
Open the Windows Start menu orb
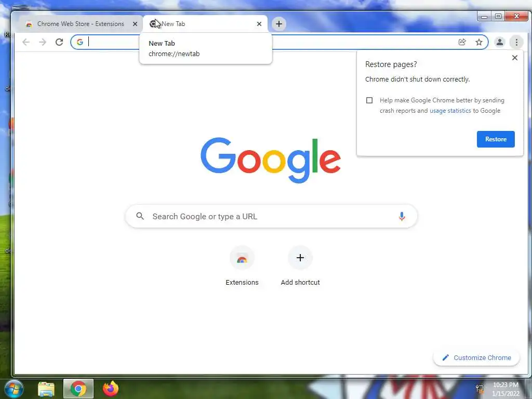tap(14, 389)
